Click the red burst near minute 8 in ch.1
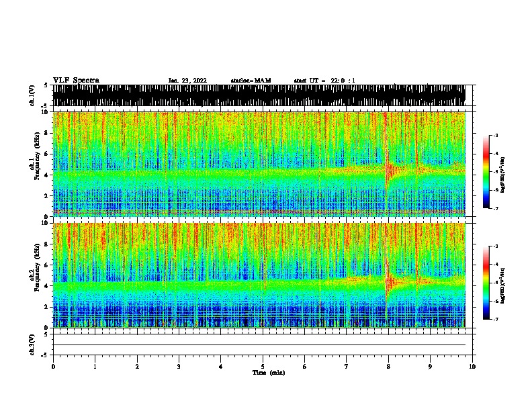Viewport: 532px width, 411px height. click(389, 171)
